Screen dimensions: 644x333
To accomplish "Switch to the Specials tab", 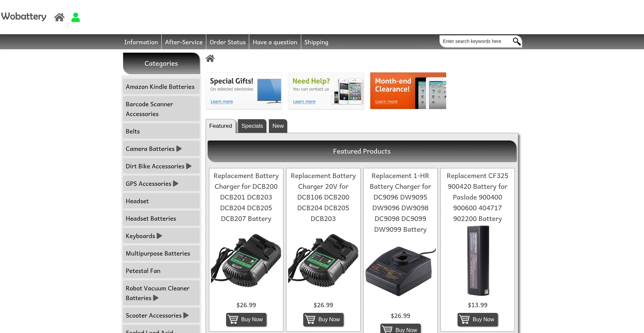I will pyautogui.click(x=252, y=126).
